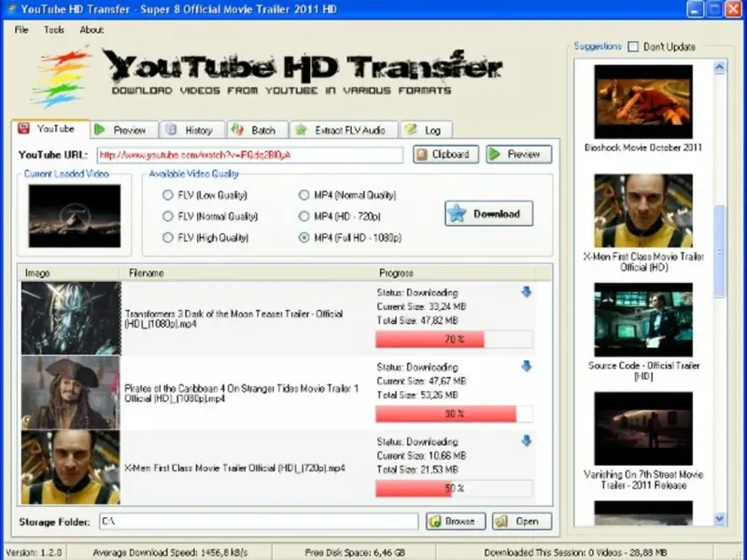The image size is (747, 560).
Task: Click the Transformers 3 download list thumbnail
Action: tap(71, 318)
